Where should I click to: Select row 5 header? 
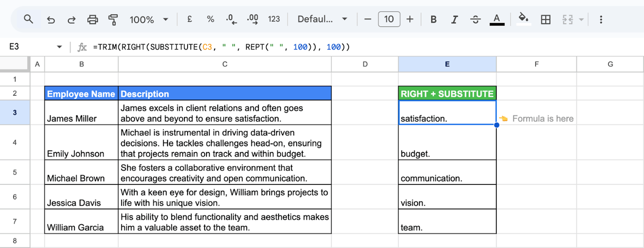15,172
